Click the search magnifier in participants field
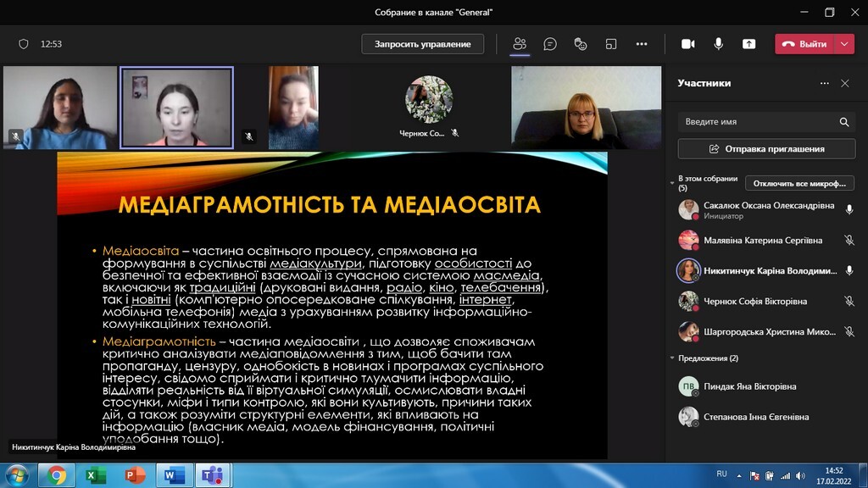Image resolution: width=868 pixels, height=488 pixels. click(x=844, y=122)
